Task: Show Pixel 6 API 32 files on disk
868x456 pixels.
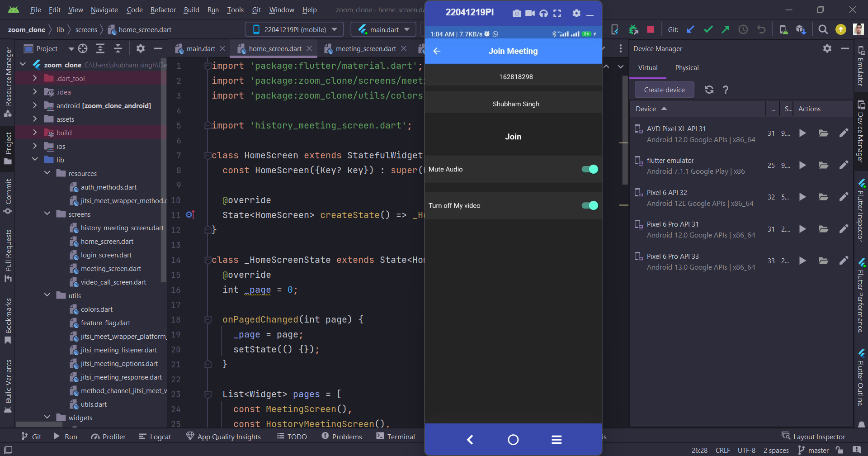Action: tap(824, 197)
